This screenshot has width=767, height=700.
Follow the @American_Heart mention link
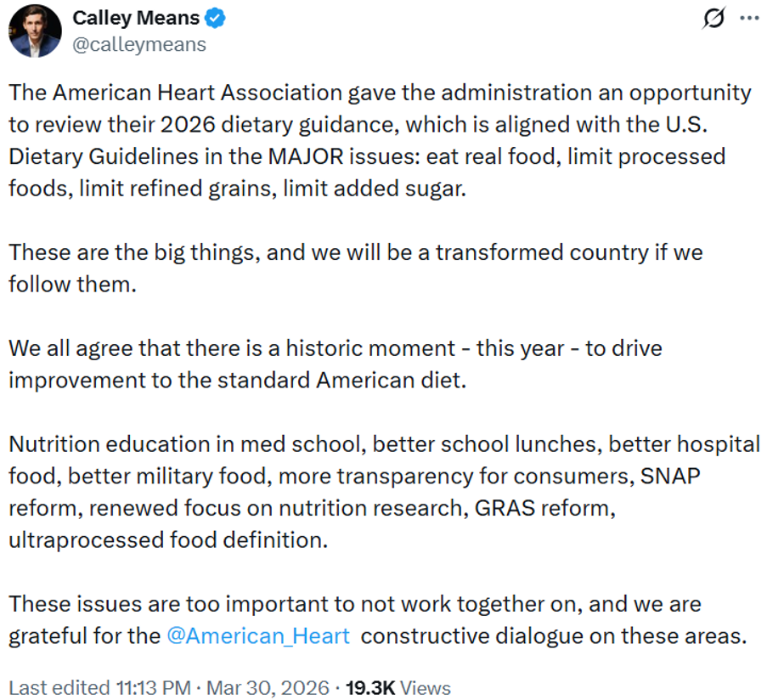(258, 635)
